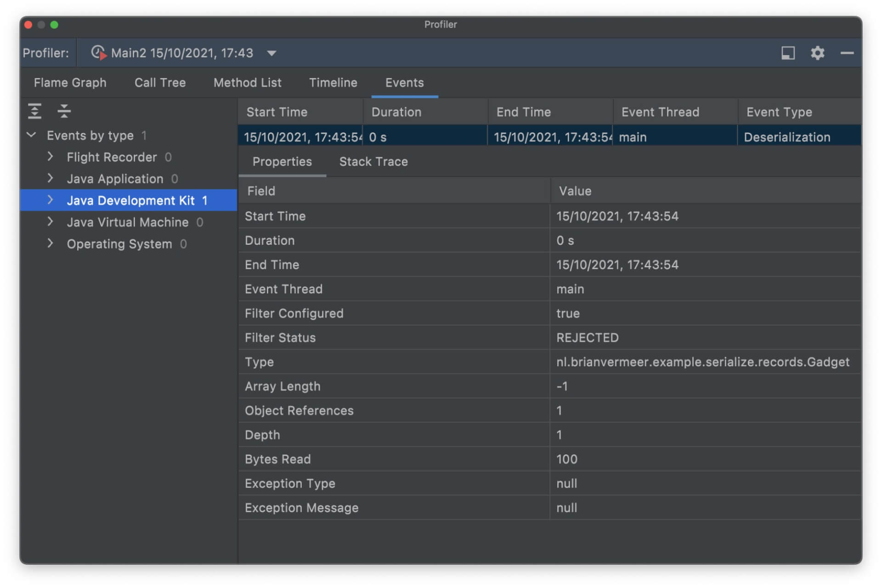Open profiler settings gear
882x588 pixels.
(x=817, y=53)
